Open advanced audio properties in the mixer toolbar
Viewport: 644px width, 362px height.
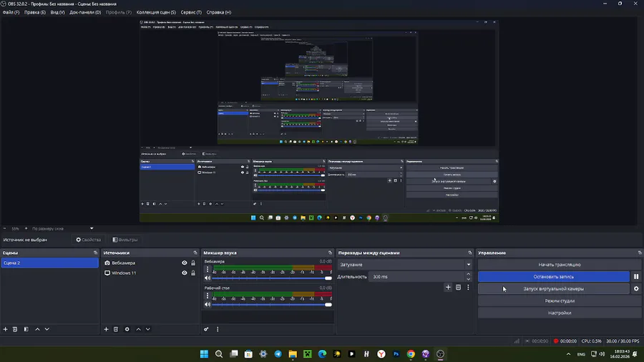[x=206, y=329]
